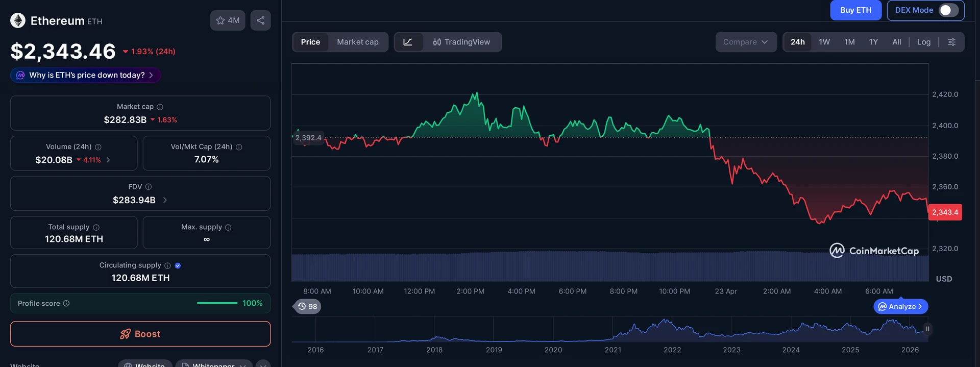Click the Ethereum logo icon
980x367 pixels.
(x=18, y=20)
